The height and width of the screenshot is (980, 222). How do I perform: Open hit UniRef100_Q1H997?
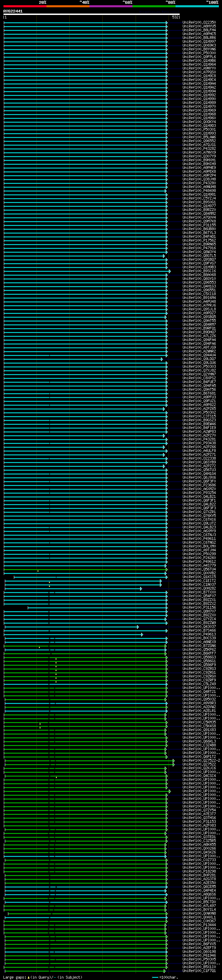click(x=199, y=41)
